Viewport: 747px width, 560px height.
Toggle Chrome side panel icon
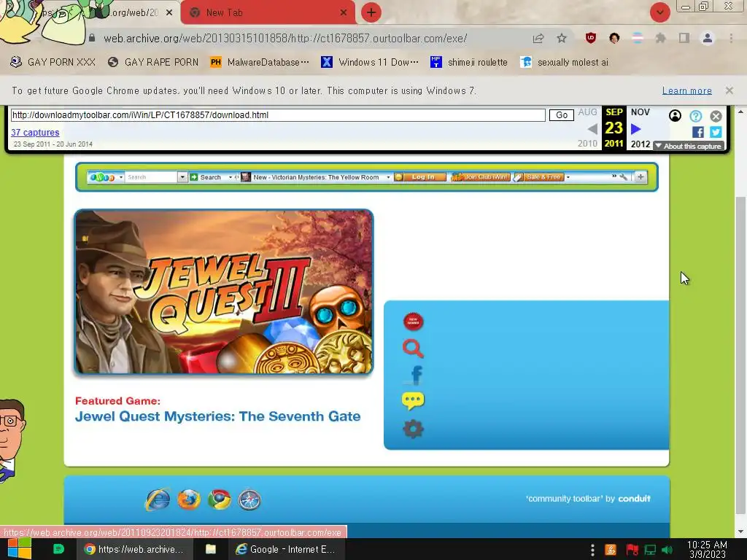point(684,38)
